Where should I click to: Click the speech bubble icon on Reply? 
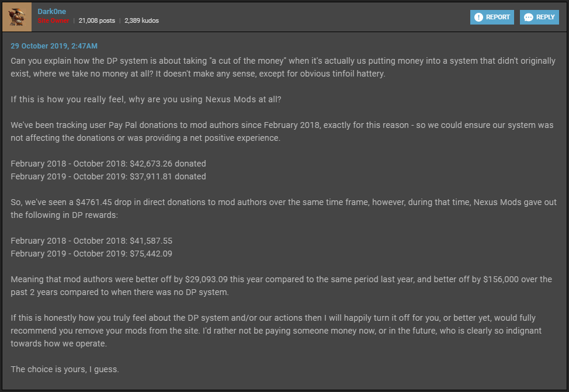pos(529,17)
